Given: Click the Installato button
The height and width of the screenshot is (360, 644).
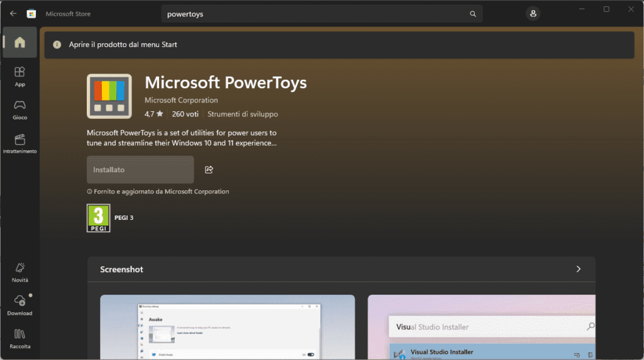Looking at the screenshot, I should 140,170.
